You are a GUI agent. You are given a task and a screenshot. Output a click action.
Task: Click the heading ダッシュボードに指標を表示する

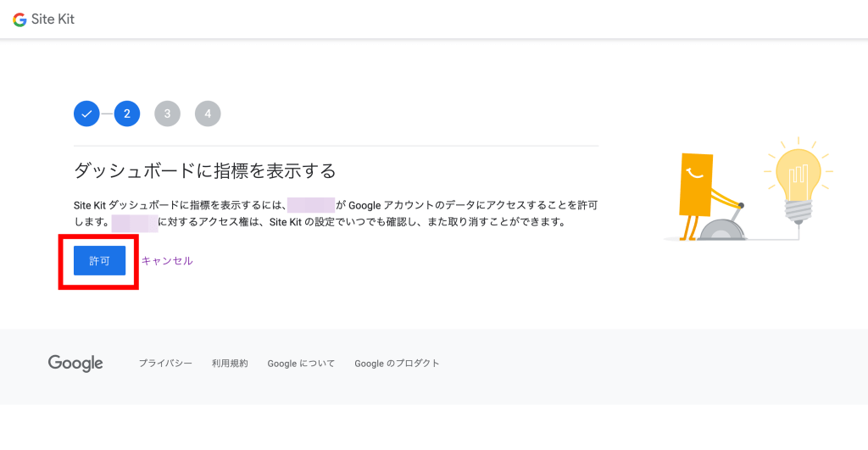205,170
